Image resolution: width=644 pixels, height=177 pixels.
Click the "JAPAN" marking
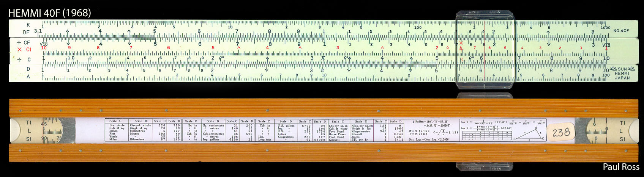[622, 78]
